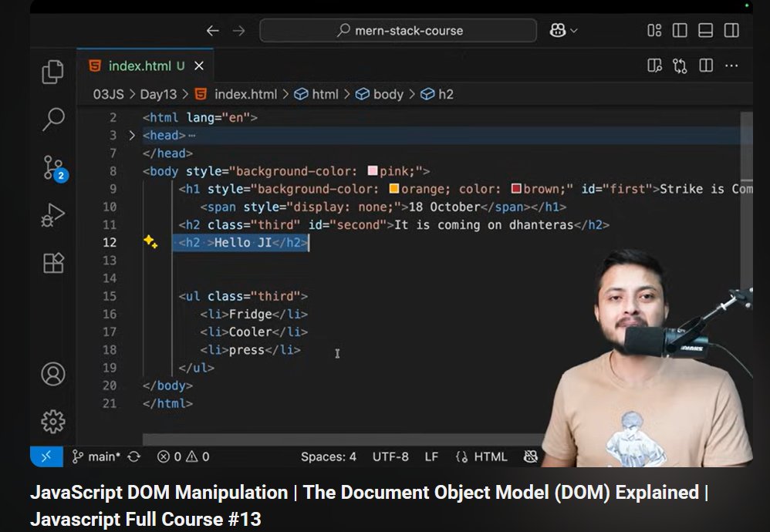Split the editor to the right
This screenshot has width=770, height=532.
tap(706, 66)
